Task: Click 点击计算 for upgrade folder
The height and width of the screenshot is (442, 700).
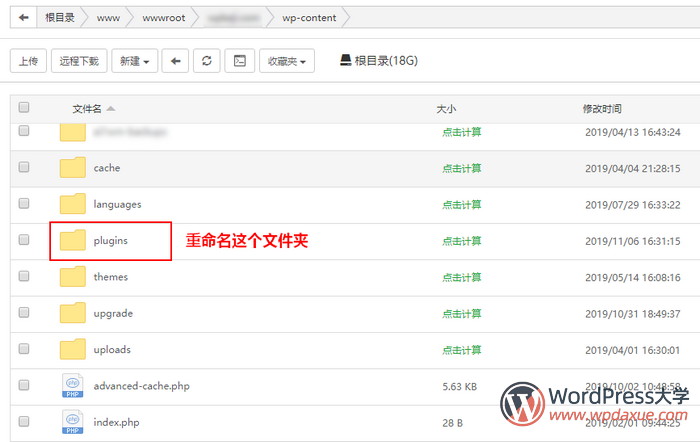Action: tap(462, 314)
